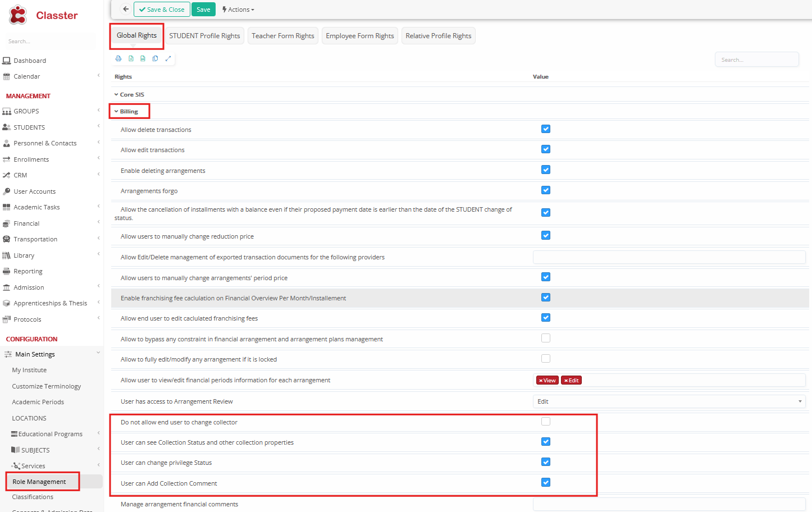
Task: Enable Do not allow end user to change collector
Action: (545, 422)
